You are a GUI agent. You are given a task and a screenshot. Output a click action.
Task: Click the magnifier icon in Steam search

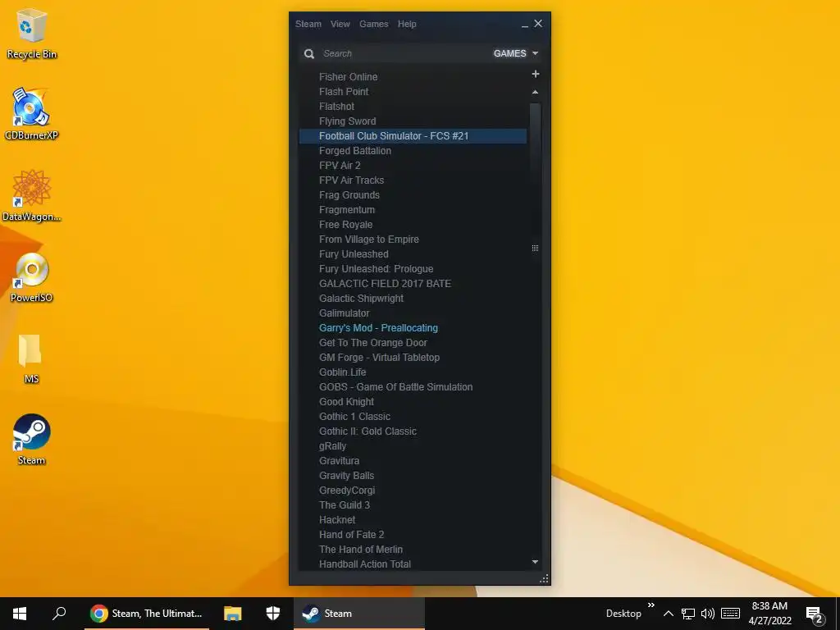(x=309, y=53)
